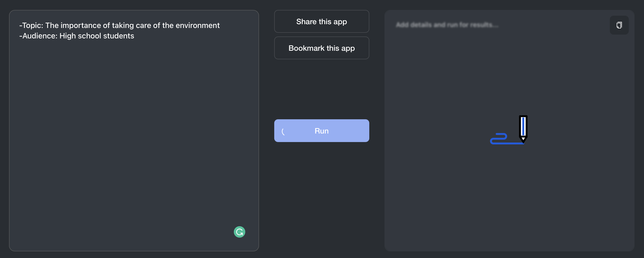This screenshot has width=644, height=258.
Task: Click the word 'environment' in the input
Action: point(197,25)
